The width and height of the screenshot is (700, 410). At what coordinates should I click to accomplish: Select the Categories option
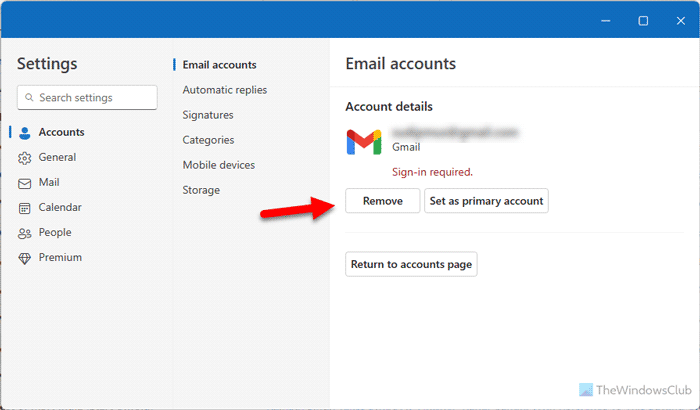point(208,140)
